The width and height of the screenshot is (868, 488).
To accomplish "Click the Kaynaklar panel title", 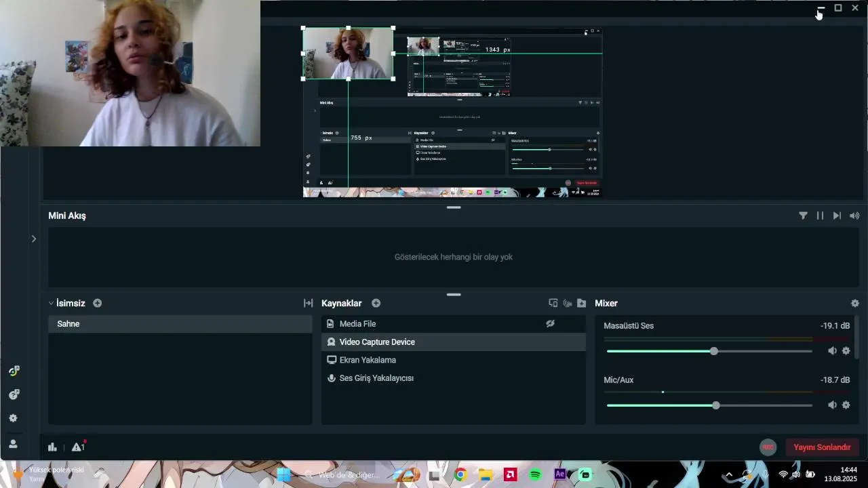I will [342, 303].
